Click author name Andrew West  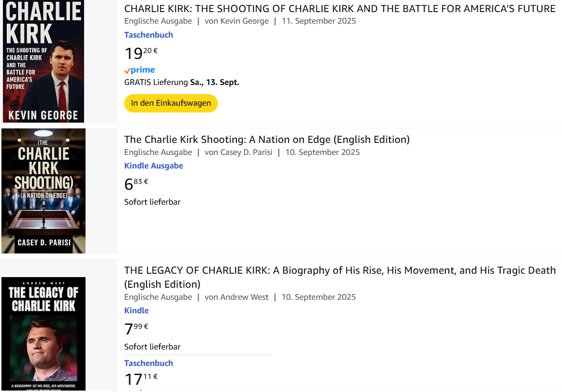(x=244, y=297)
